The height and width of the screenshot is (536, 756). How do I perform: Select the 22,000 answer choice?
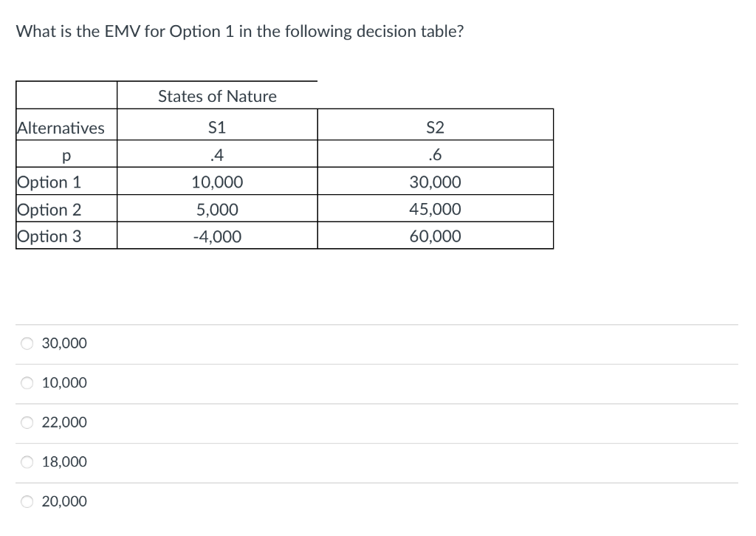coord(27,422)
